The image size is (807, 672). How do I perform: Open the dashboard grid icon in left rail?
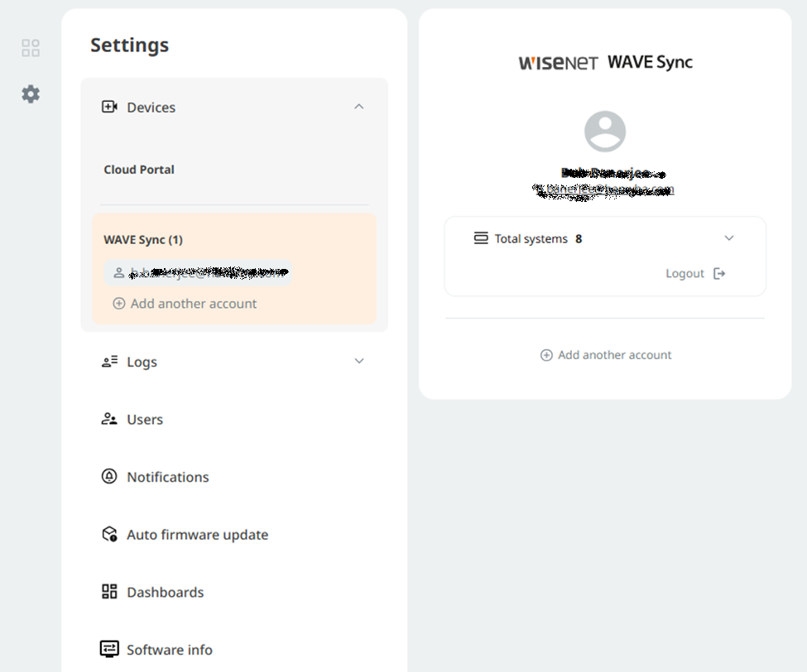[31, 48]
